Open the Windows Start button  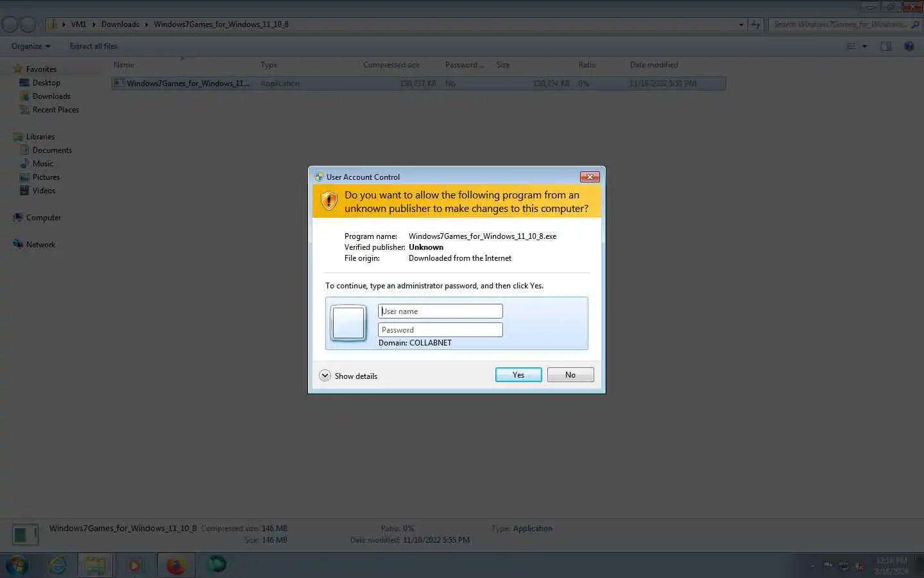click(17, 565)
